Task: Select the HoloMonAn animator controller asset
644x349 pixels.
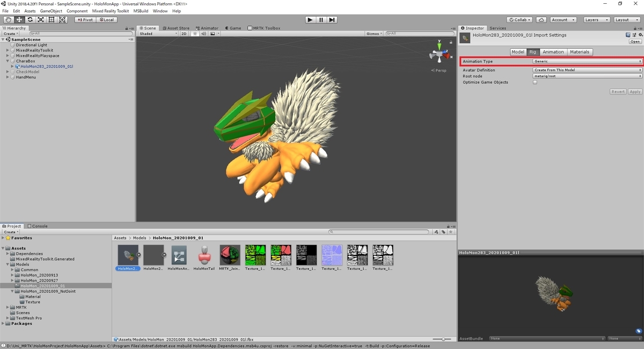Action: click(178, 257)
